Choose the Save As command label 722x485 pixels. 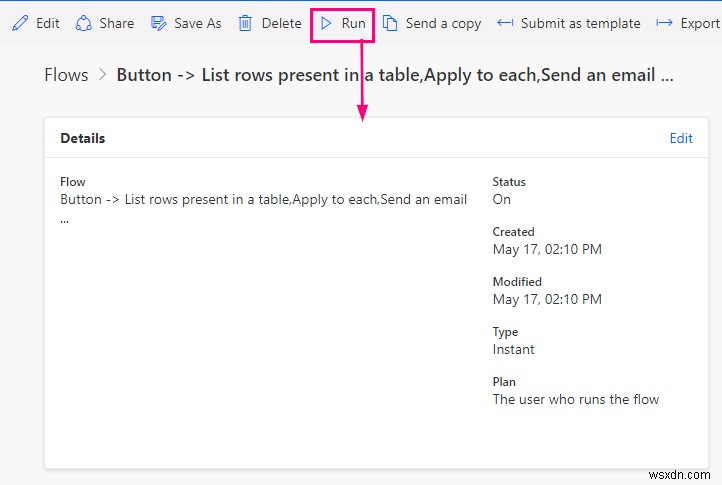(x=198, y=23)
